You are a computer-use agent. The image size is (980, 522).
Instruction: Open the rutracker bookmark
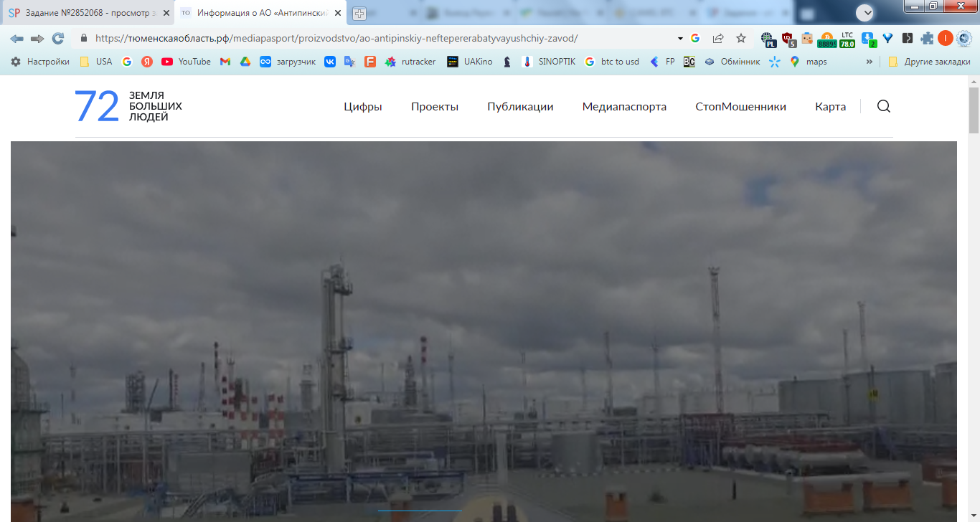pyautogui.click(x=410, y=62)
